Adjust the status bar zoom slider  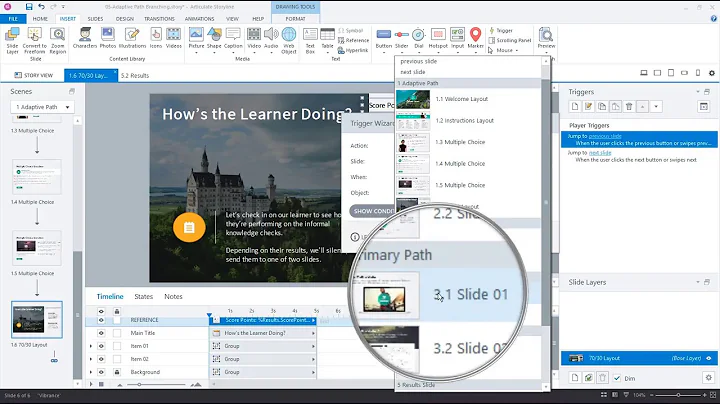click(678, 395)
